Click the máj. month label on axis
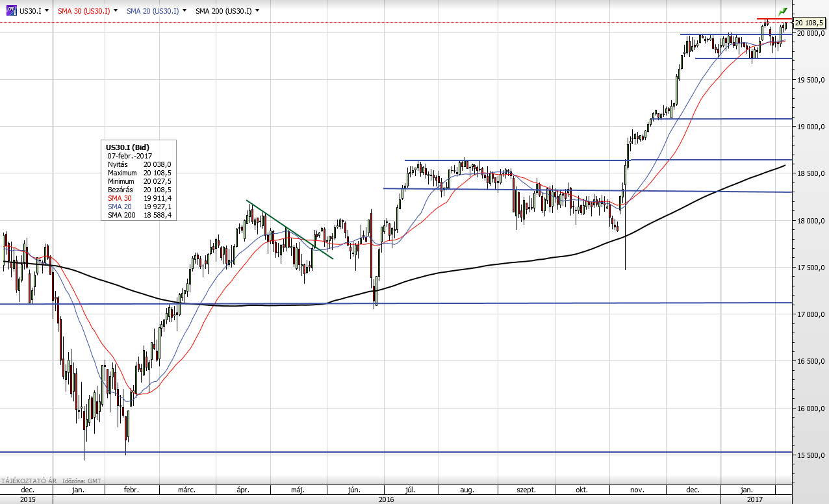Screen dimensions: 829x504 [298, 490]
